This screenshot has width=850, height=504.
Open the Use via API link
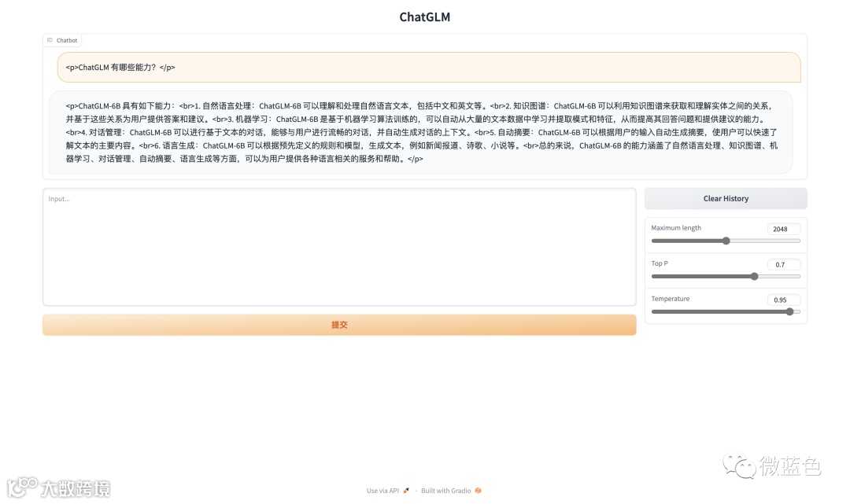point(387,491)
